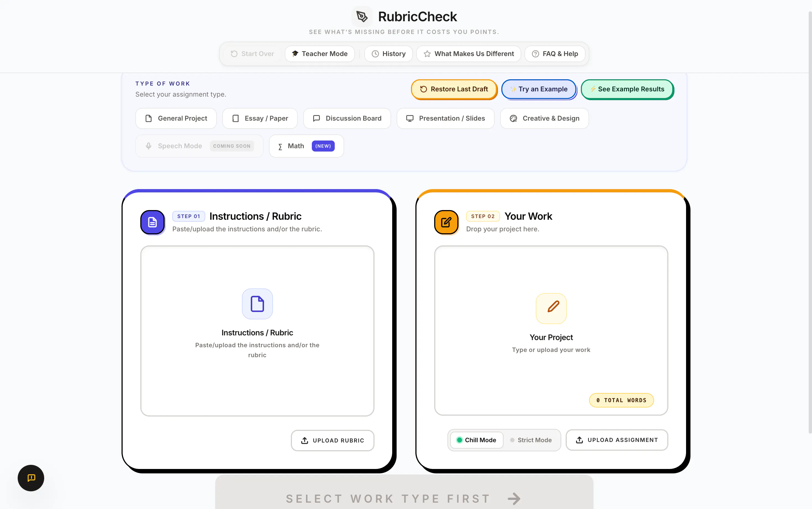The image size is (812, 509).
Task: Select Creative & Design work type
Action: [x=544, y=118]
